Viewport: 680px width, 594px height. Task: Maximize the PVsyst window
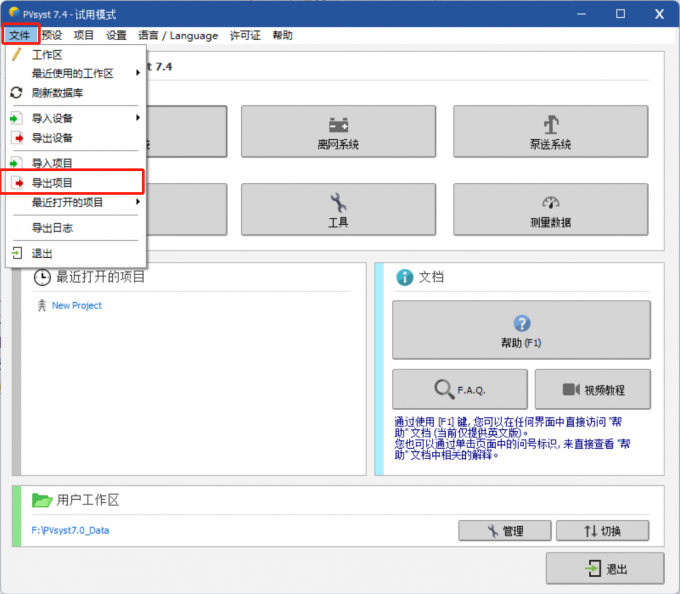[621, 14]
